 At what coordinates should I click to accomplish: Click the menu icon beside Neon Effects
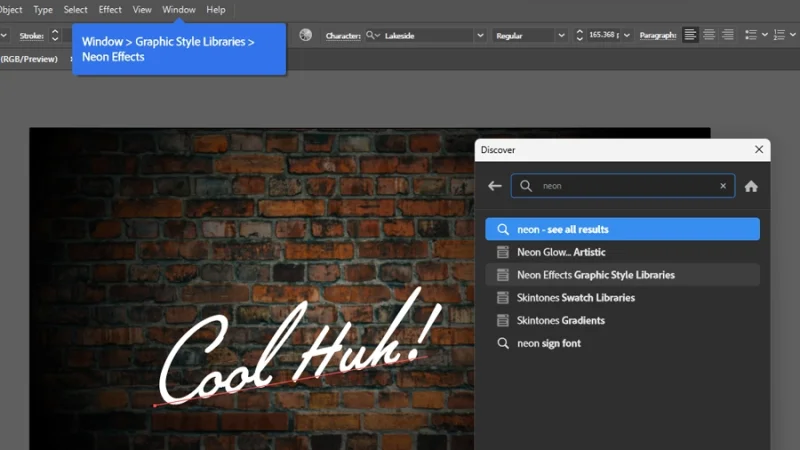[503, 275]
